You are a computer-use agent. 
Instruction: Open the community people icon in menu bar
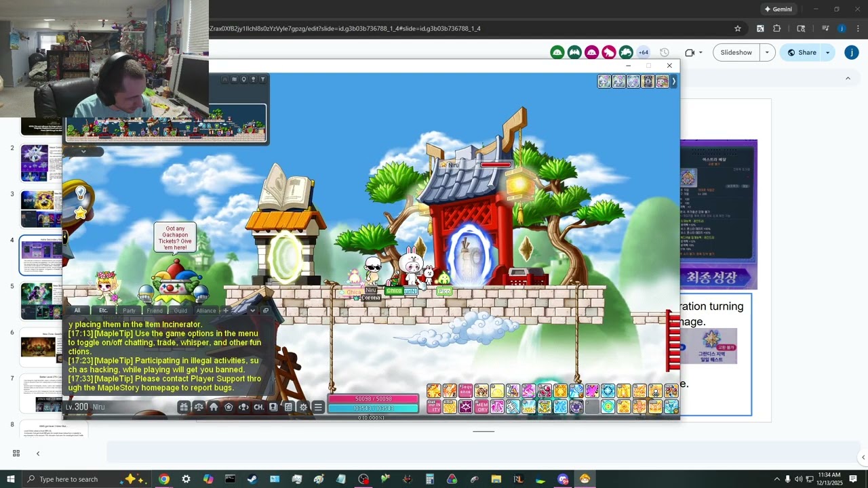click(x=243, y=407)
